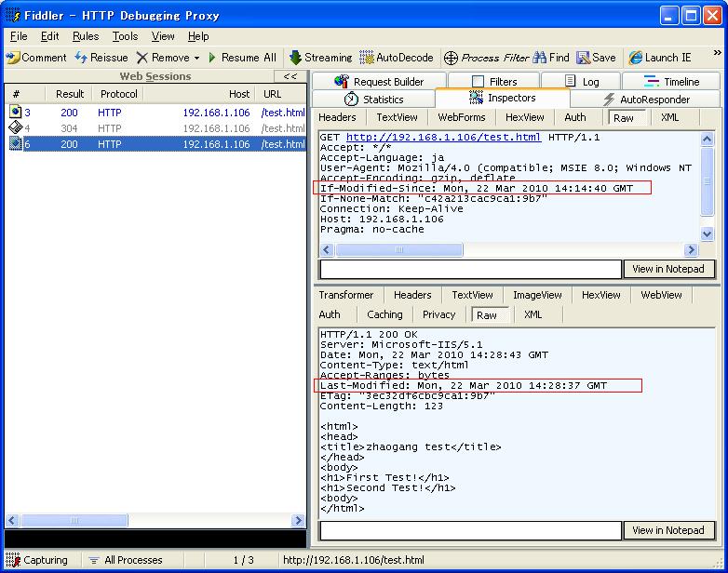Screen dimensions: 728x573
Task: Click request pane scroll up arrow
Action: pos(707,139)
